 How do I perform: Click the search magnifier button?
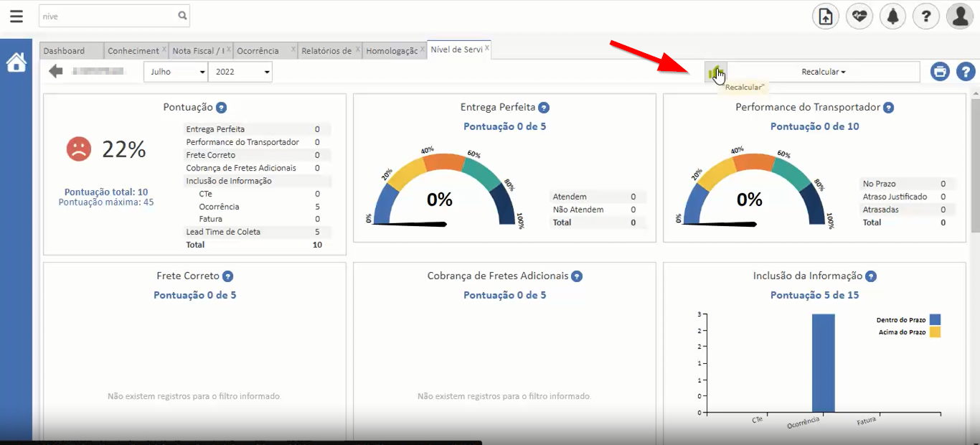click(x=182, y=15)
